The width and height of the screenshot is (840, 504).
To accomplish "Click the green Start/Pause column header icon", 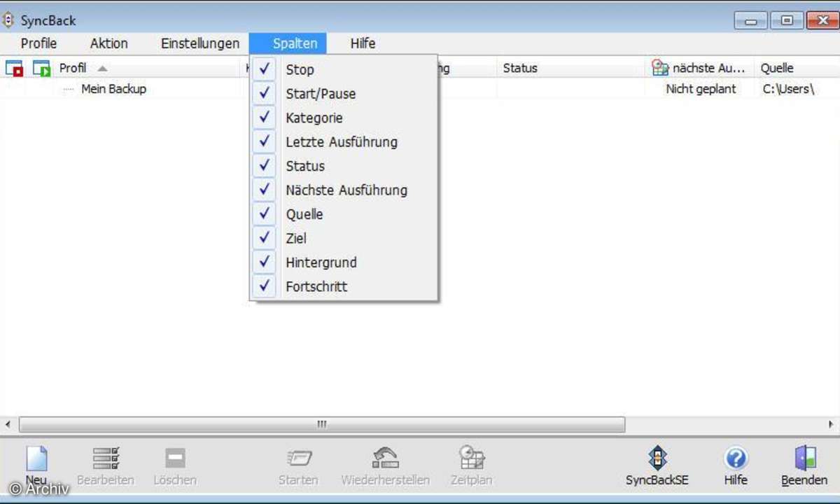I will pyautogui.click(x=42, y=68).
